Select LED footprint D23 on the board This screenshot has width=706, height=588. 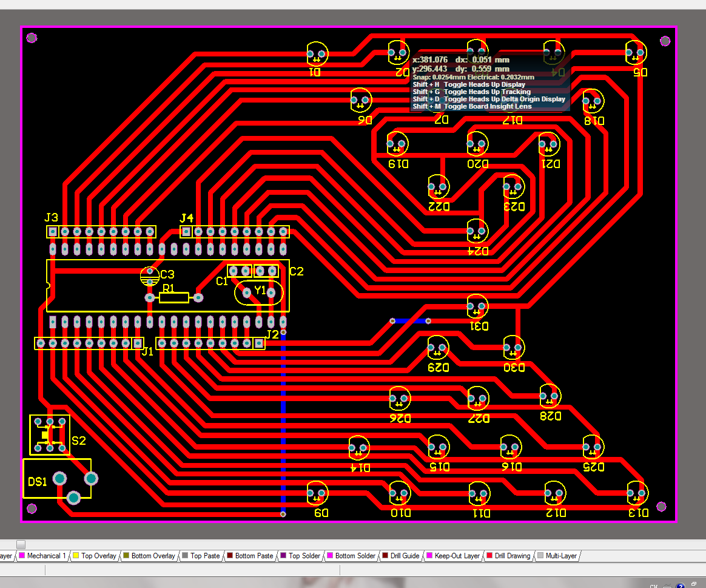[x=514, y=187]
